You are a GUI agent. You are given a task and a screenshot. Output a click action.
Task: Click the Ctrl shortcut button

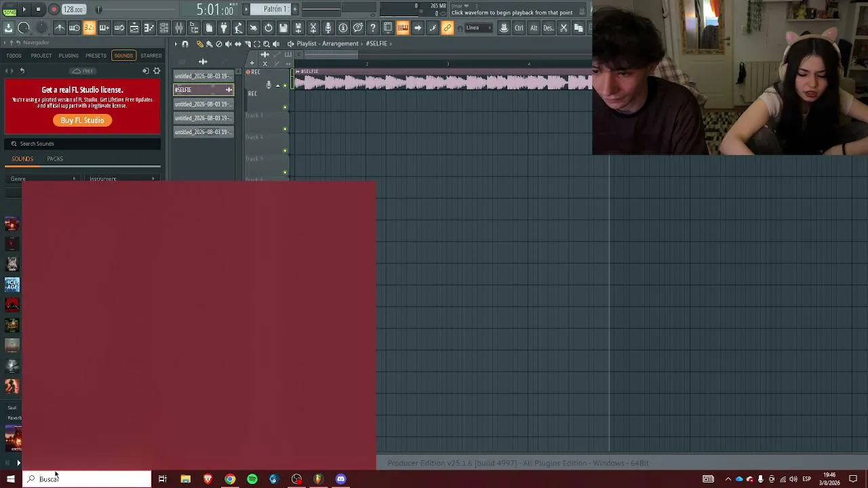pyautogui.click(x=519, y=28)
